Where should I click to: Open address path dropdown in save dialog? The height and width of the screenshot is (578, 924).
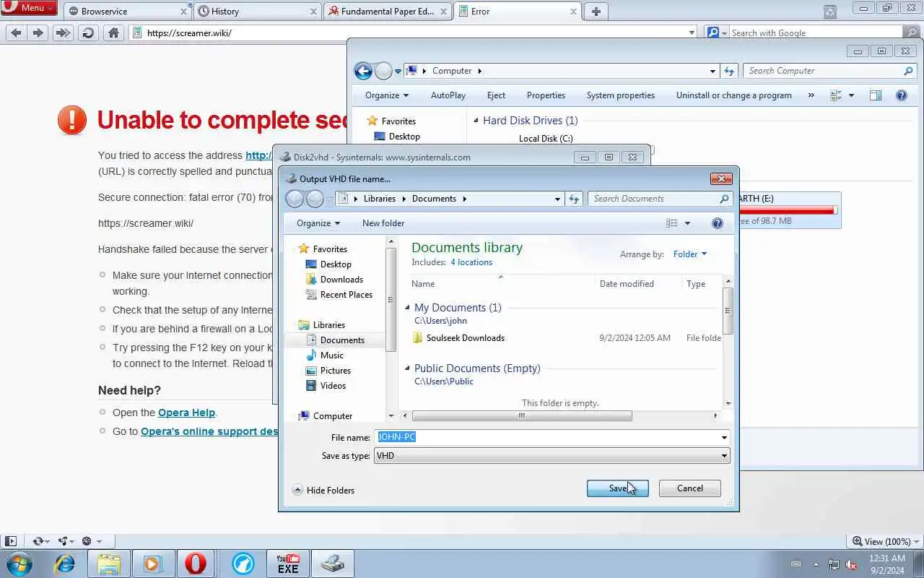pos(557,199)
